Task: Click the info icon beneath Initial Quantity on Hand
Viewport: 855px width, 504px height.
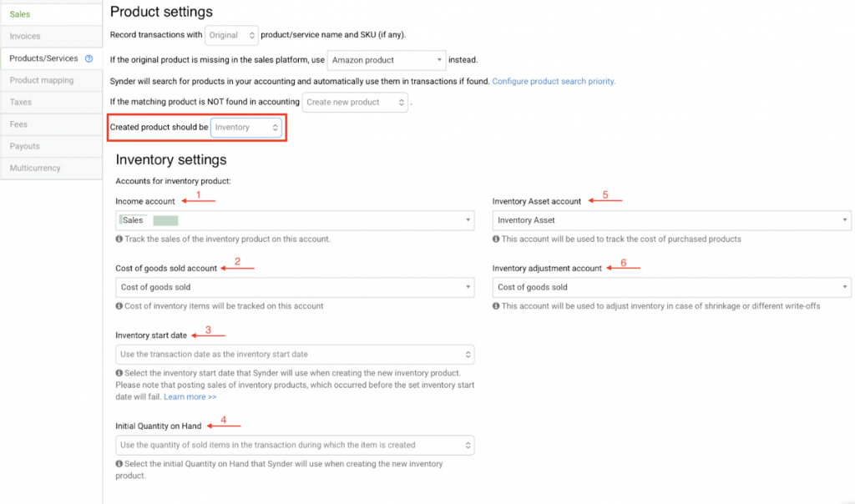Action: (x=119, y=464)
